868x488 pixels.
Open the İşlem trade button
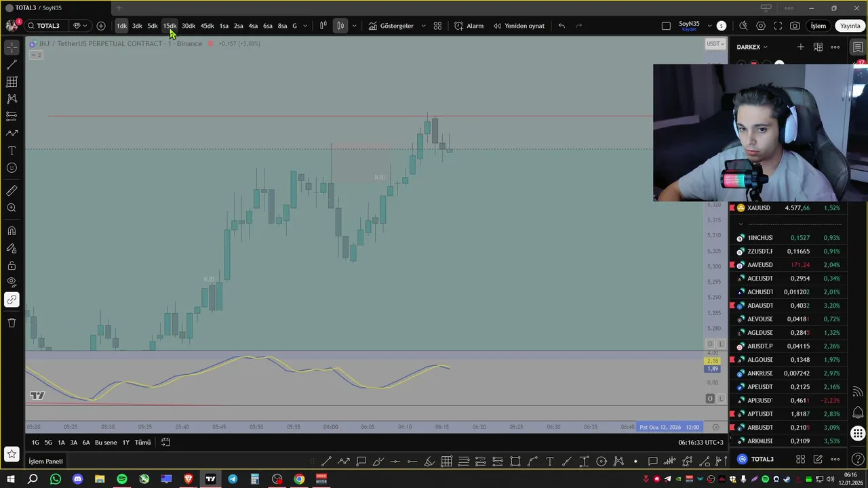tap(818, 26)
